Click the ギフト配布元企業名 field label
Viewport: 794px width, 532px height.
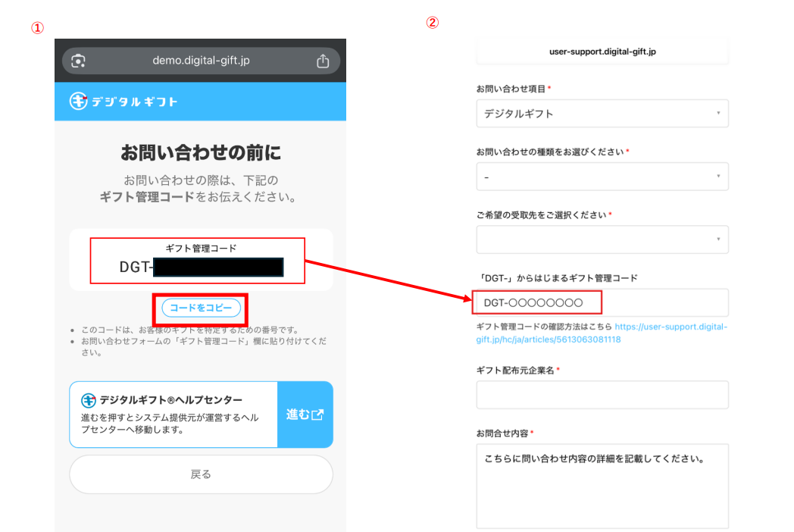[515, 371]
